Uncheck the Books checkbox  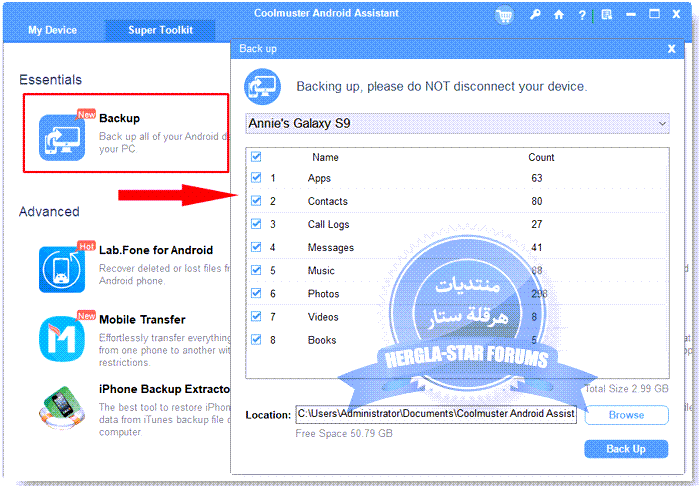256,340
